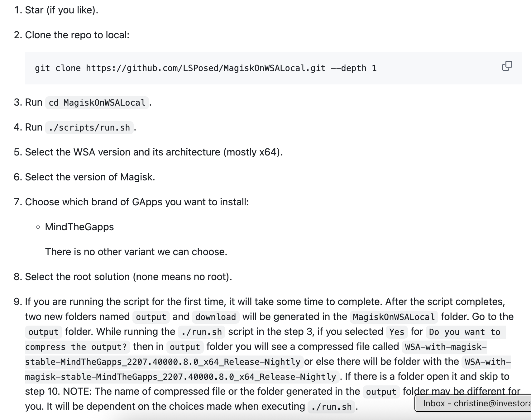This screenshot has height=420, width=531.
Task: Click 'Clone the repo to local' step
Action: coord(77,35)
